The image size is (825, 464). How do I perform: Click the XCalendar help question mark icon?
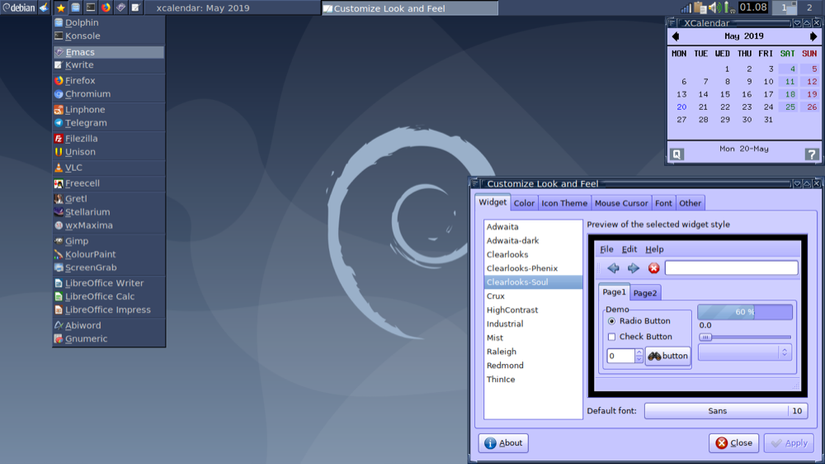tap(811, 154)
